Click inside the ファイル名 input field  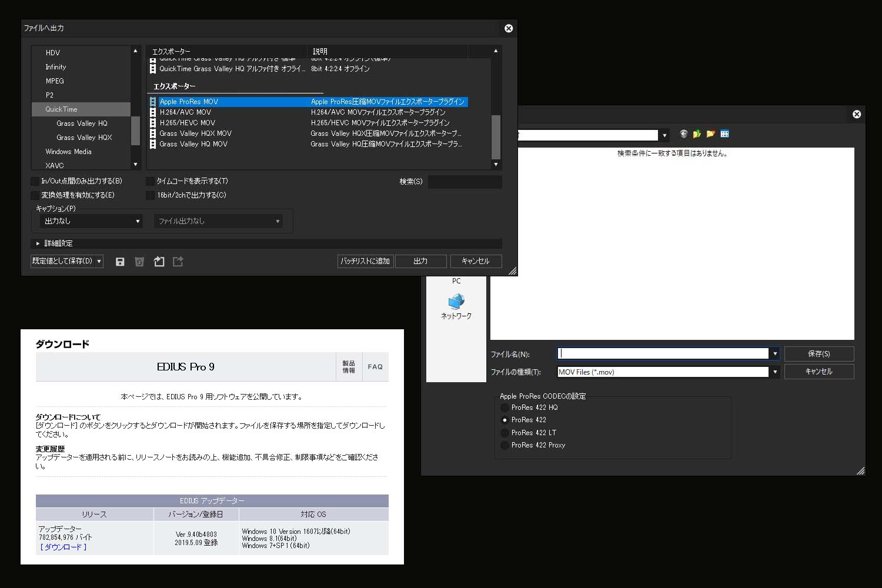coord(647,353)
